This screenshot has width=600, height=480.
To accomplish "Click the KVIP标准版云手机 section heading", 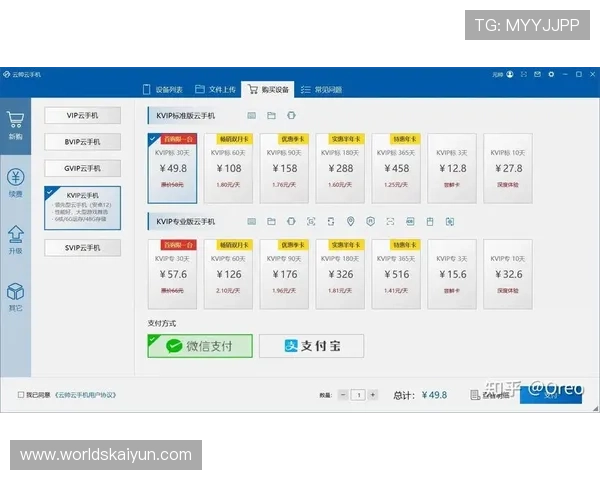I will pyautogui.click(x=186, y=116).
